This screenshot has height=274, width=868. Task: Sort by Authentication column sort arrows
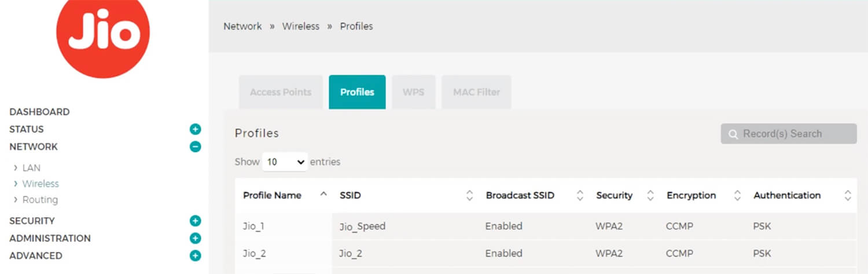(x=848, y=196)
